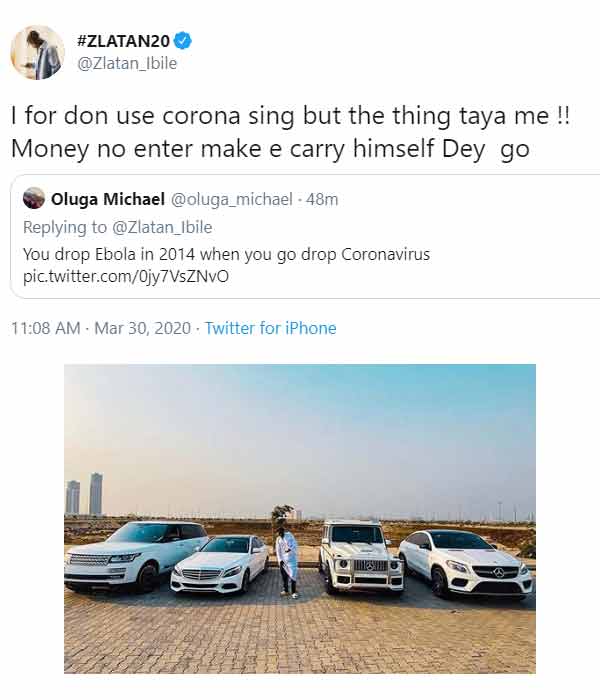Click the 11:08 AM Mar 30, 2020 timestamp
This screenshot has width=600, height=700.
(x=101, y=328)
